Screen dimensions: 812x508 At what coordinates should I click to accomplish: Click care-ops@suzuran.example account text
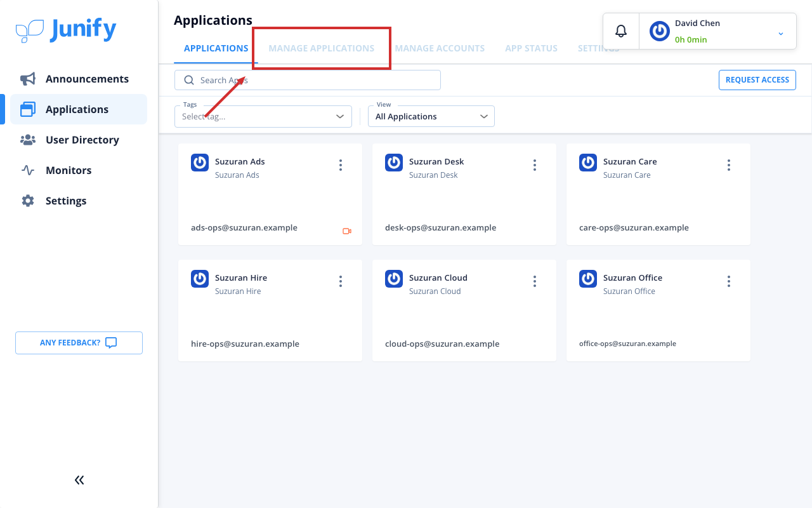point(634,227)
